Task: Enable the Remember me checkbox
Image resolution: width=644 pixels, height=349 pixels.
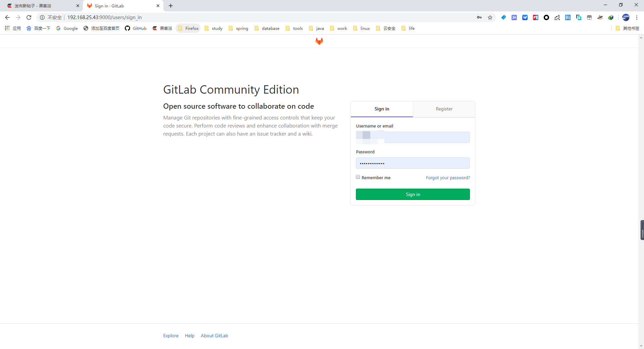Action: (358, 177)
